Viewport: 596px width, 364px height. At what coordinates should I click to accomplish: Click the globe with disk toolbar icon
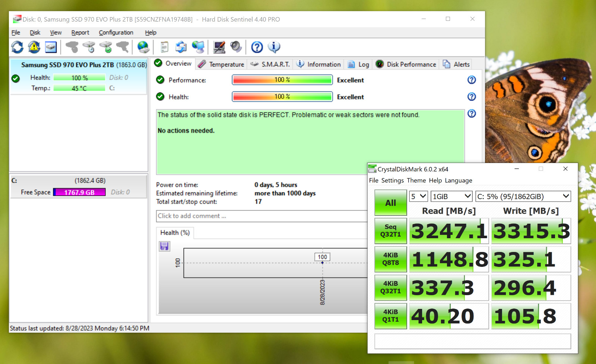click(x=143, y=47)
